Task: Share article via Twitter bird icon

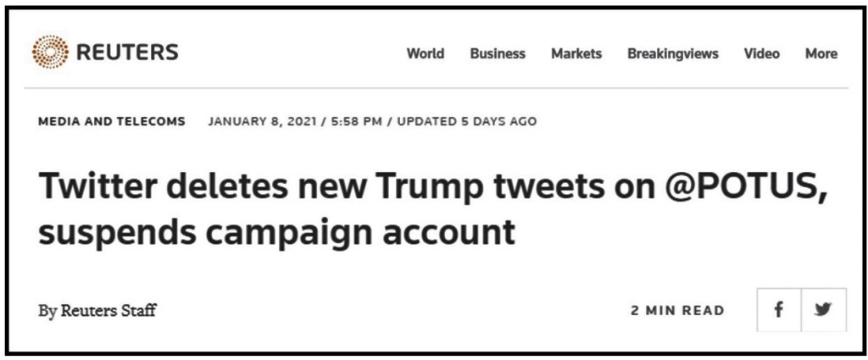Action: click(822, 309)
